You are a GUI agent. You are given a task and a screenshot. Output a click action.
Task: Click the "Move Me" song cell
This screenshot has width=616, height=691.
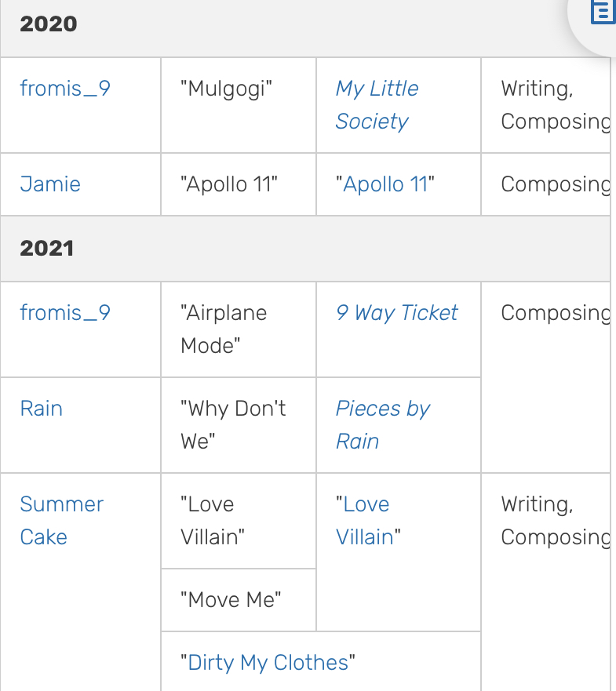[x=239, y=600]
